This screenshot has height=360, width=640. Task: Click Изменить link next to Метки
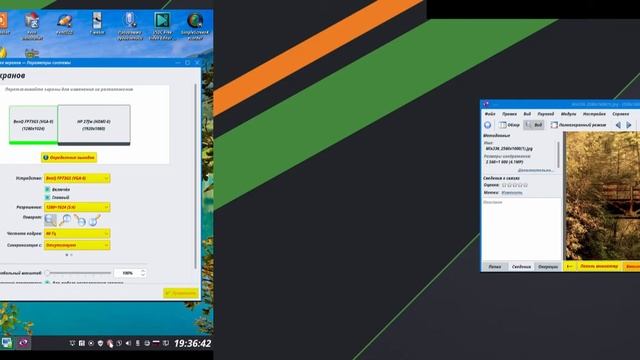point(512,193)
